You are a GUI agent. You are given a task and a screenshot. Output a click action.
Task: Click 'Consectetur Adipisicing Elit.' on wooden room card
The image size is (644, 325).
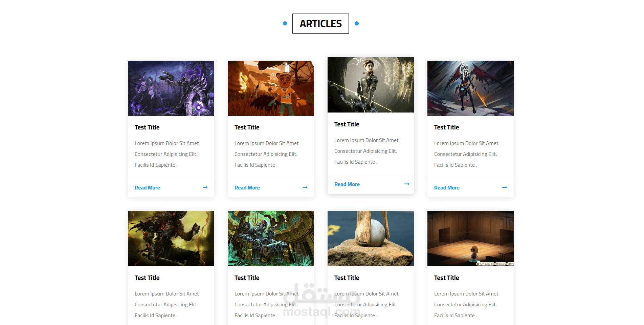click(x=465, y=305)
